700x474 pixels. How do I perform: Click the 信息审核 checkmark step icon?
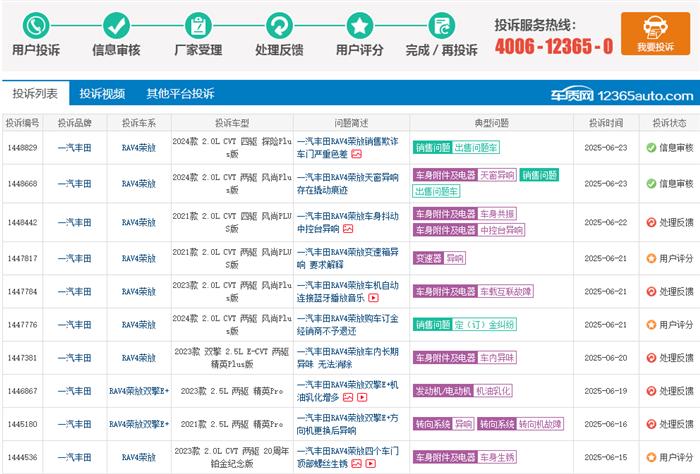coord(116,25)
